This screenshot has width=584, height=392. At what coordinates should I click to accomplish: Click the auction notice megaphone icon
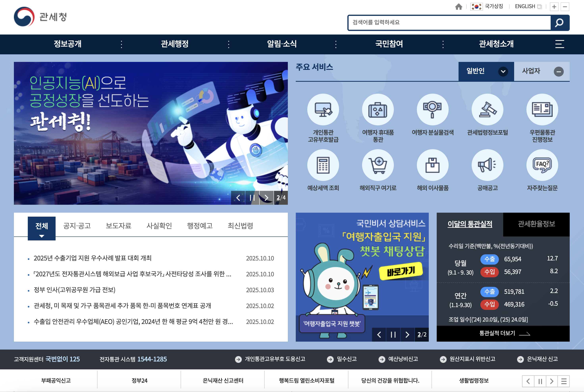[487, 165]
